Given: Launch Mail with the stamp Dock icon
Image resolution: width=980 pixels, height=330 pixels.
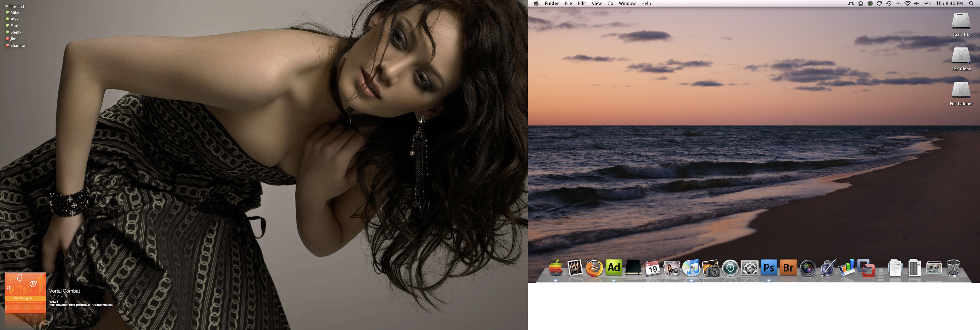Looking at the screenshot, I should point(575,268).
